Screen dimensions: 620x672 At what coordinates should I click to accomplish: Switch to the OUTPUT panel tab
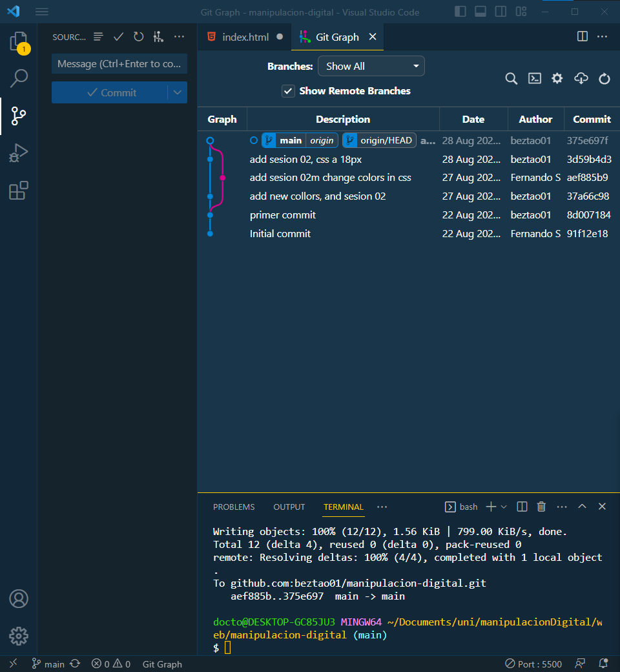[x=289, y=507]
